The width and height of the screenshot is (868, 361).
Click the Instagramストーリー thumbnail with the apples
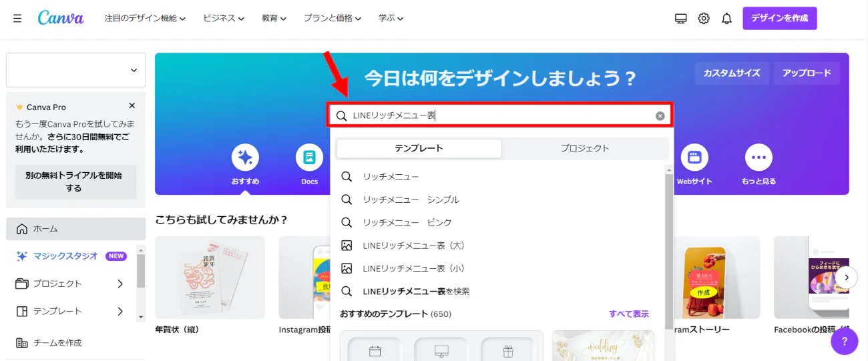point(717,278)
